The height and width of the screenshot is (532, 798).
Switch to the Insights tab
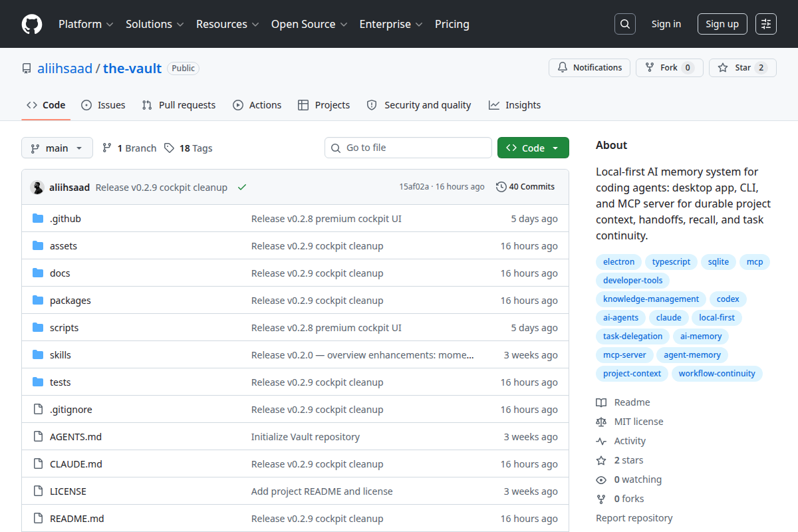pos(515,105)
